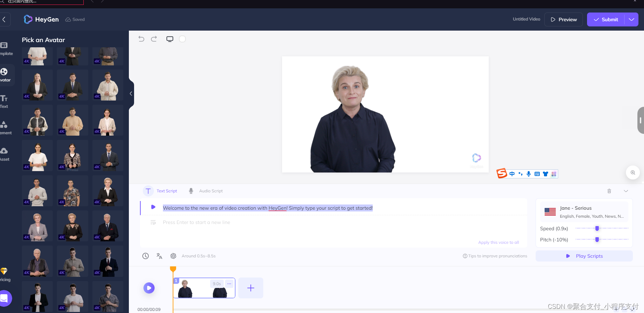Click Apply this voice to all
Viewport: 644px width, 313px height.
pyautogui.click(x=498, y=242)
